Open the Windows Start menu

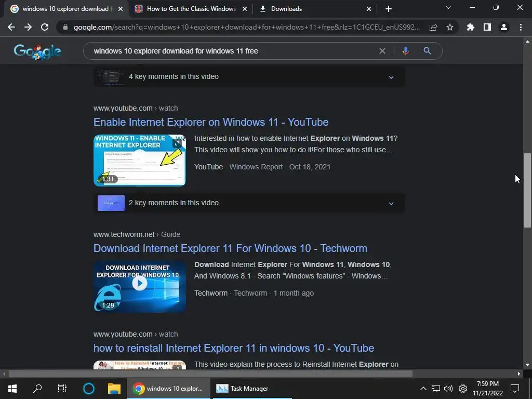click(12, 389)
